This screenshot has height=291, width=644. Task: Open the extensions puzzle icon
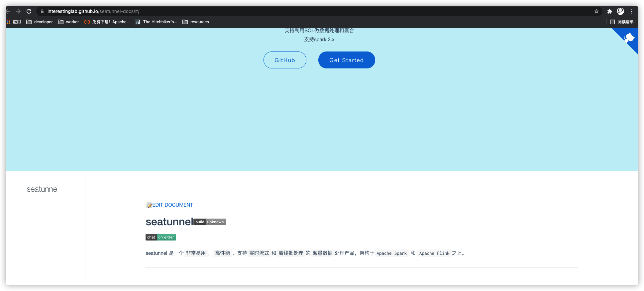(609, 11)
